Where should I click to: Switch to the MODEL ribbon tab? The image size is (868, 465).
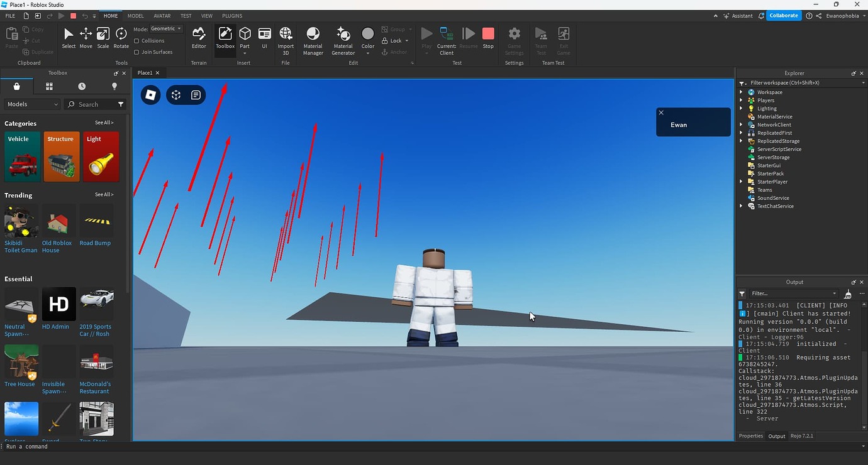pos(135,16)
